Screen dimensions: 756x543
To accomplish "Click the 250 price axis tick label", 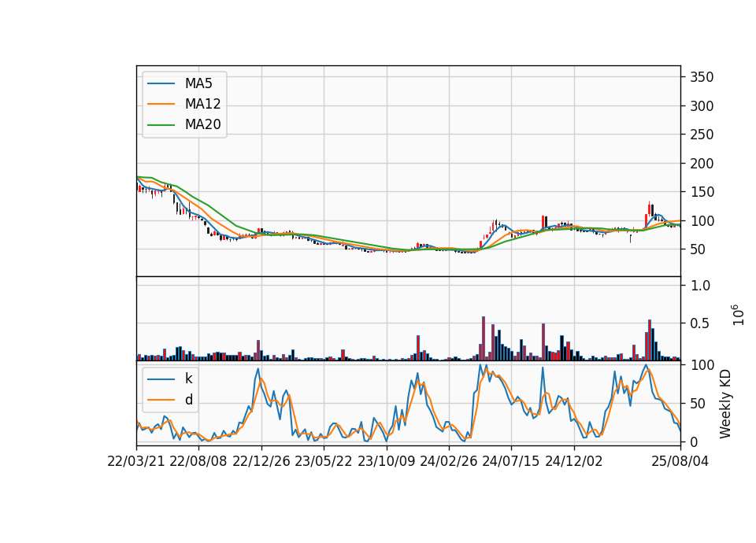I will tap(702, 135).
